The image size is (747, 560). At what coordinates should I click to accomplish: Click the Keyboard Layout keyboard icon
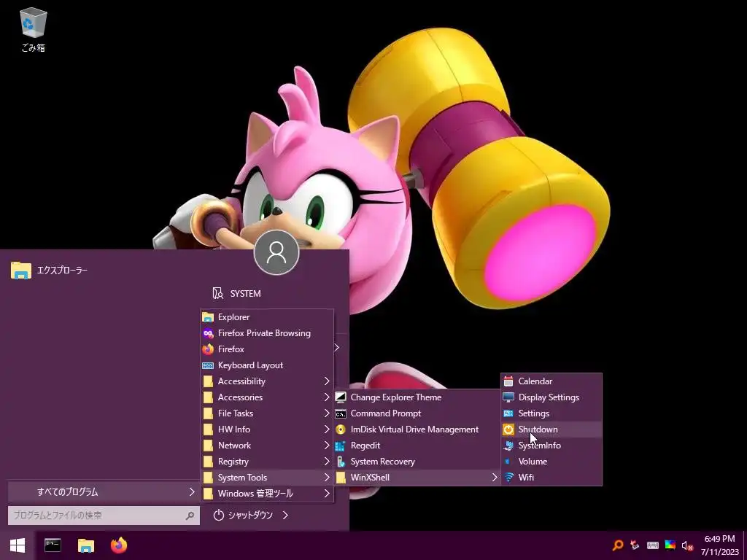(x=208, y=365)
